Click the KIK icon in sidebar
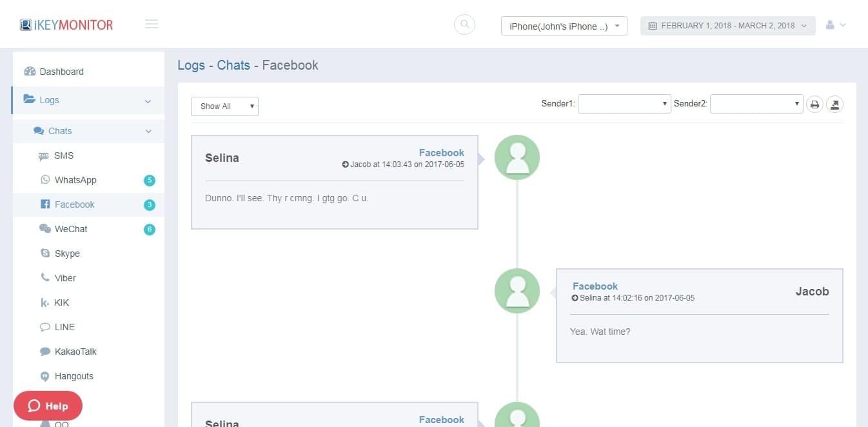This screenshot has height=427, width=868. pyautogui.click(x=44, y=303)
